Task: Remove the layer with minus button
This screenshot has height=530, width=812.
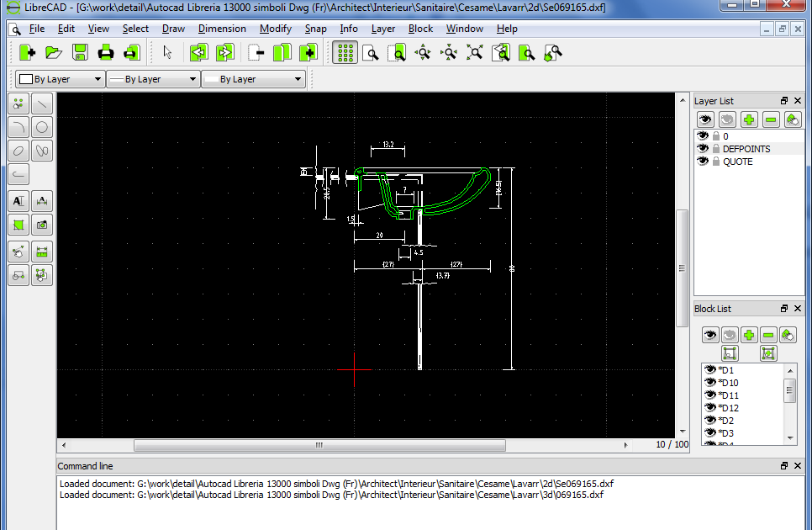Action: coord(771,119)
